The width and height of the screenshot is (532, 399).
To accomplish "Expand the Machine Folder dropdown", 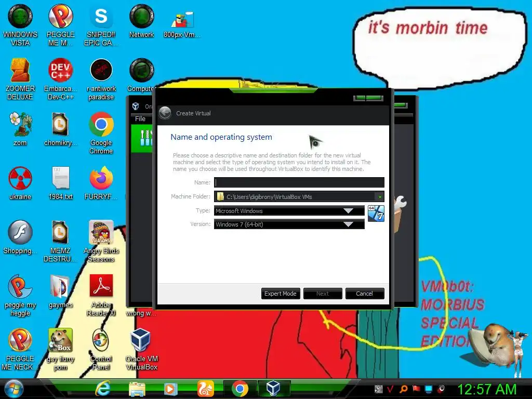I will pyautogui.click(x=380, y=197).
